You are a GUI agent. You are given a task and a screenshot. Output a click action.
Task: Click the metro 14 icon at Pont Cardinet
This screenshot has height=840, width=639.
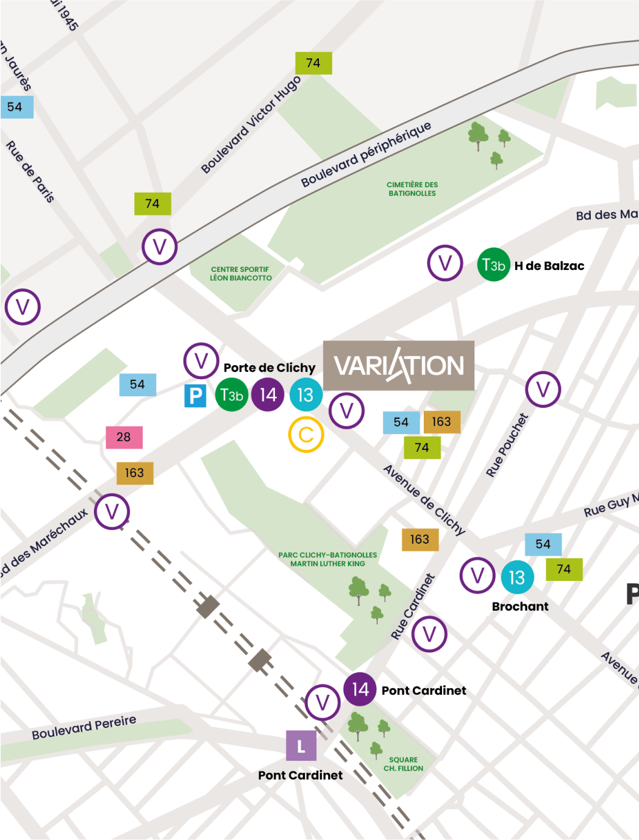360,689
